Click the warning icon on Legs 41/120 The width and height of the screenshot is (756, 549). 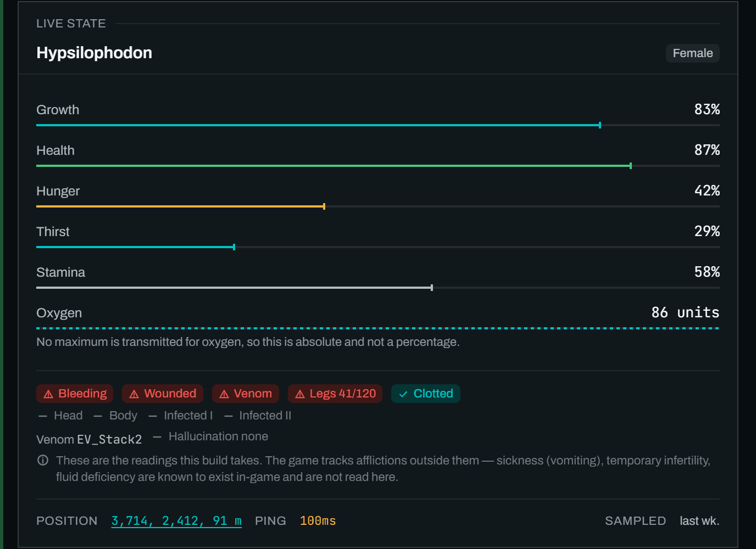click(x=300, y=394)
